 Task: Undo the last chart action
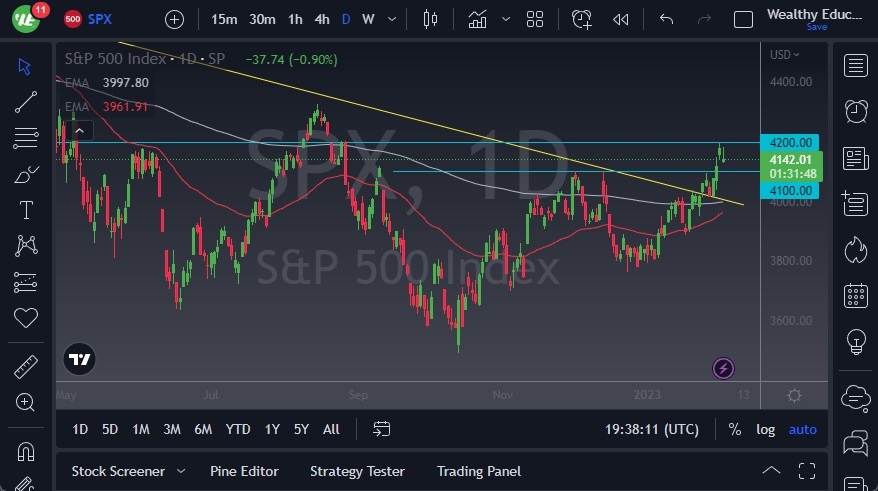pyautogui.click(x=666, y=20)
